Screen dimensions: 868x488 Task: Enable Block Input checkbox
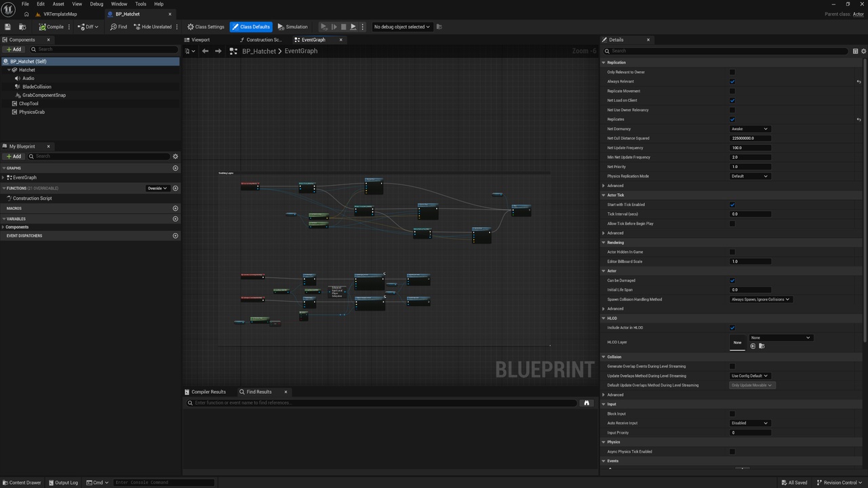click(732, 413)
